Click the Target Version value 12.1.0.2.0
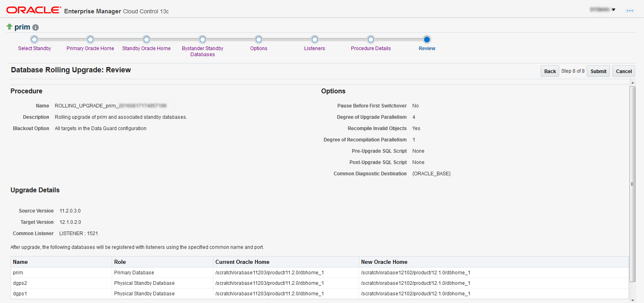 tap(70, 222)
